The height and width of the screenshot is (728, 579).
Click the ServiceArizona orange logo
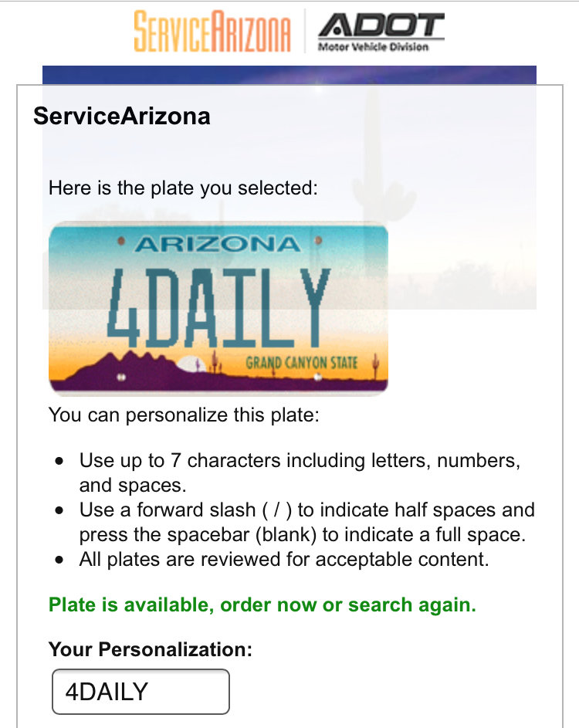212,31
